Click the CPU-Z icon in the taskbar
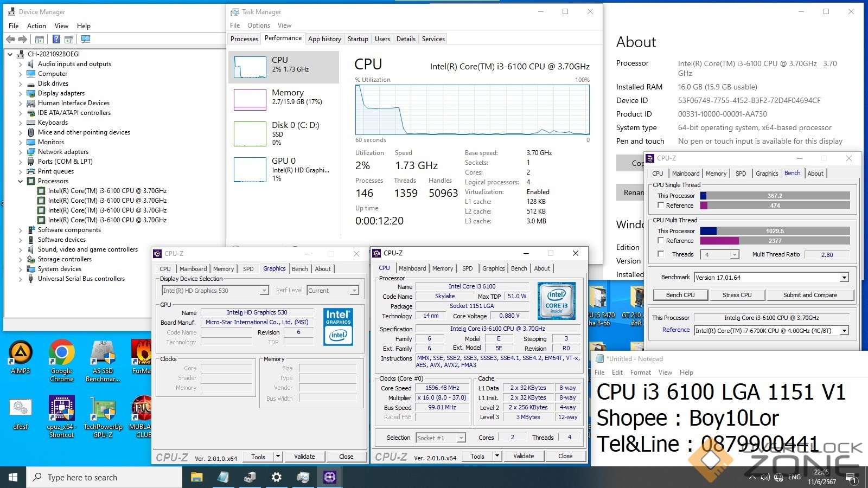The width and height of the screenshot is (868, 488). pyautogui.click(x=329, y=477)
